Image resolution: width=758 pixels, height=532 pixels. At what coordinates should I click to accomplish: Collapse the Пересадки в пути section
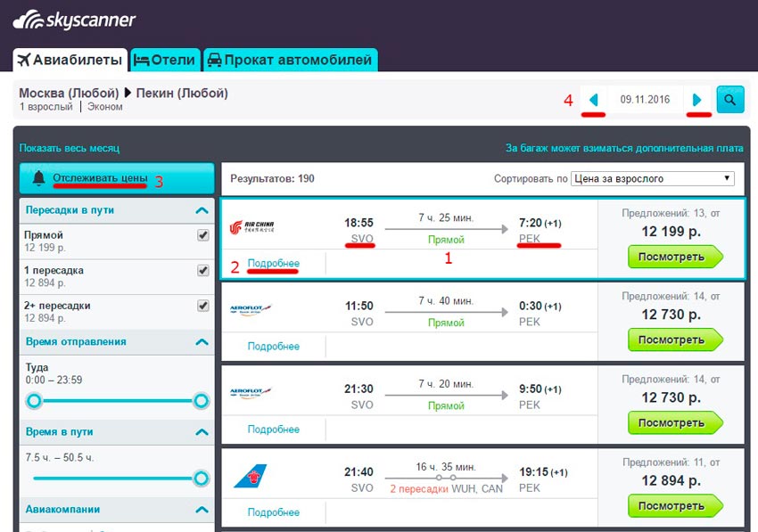tap(202, 211)
